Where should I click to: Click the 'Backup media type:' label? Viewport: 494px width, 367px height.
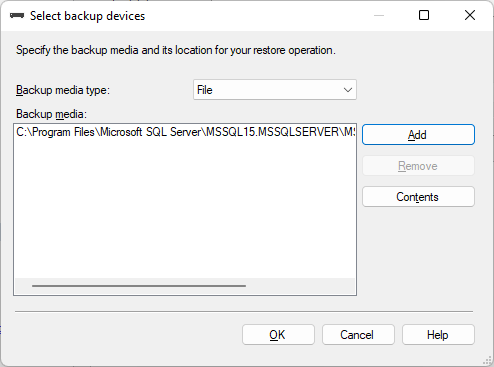point(63,90)
